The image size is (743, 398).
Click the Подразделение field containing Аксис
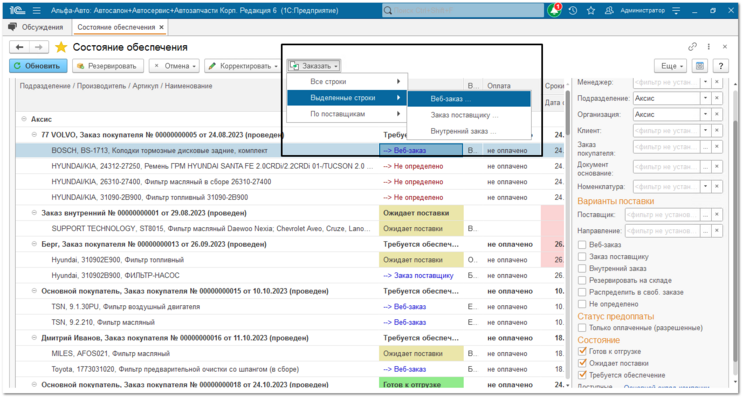666,98
